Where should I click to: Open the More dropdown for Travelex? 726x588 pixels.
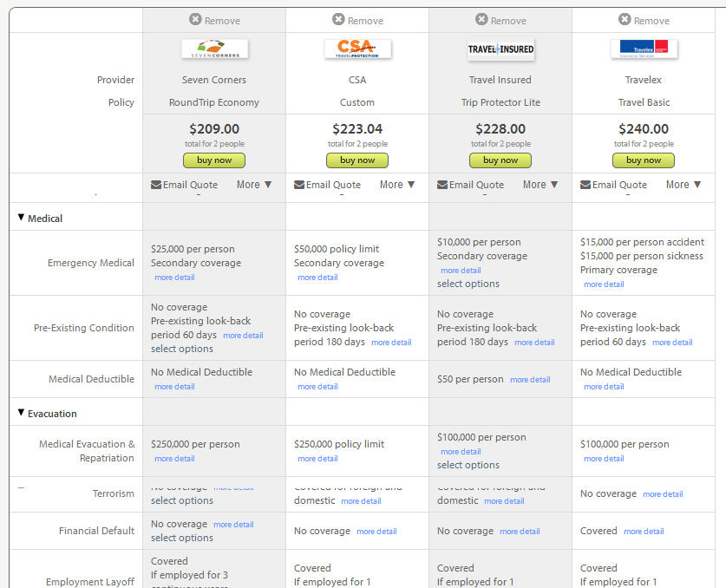click(683, 185)
